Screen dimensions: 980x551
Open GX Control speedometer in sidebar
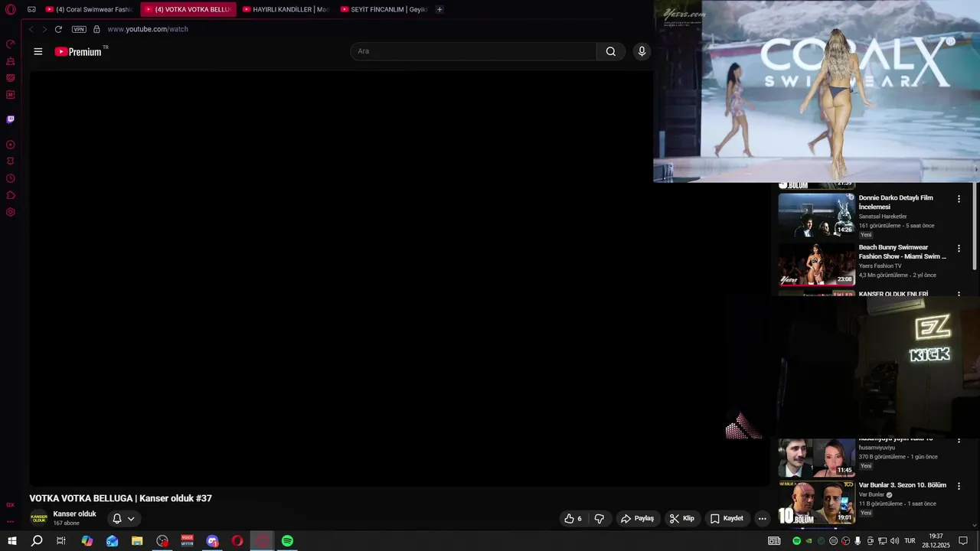click(11, 44)
